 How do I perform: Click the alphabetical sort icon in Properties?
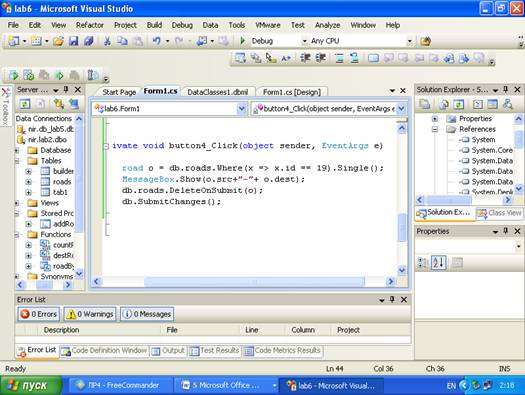pos(439,263)
